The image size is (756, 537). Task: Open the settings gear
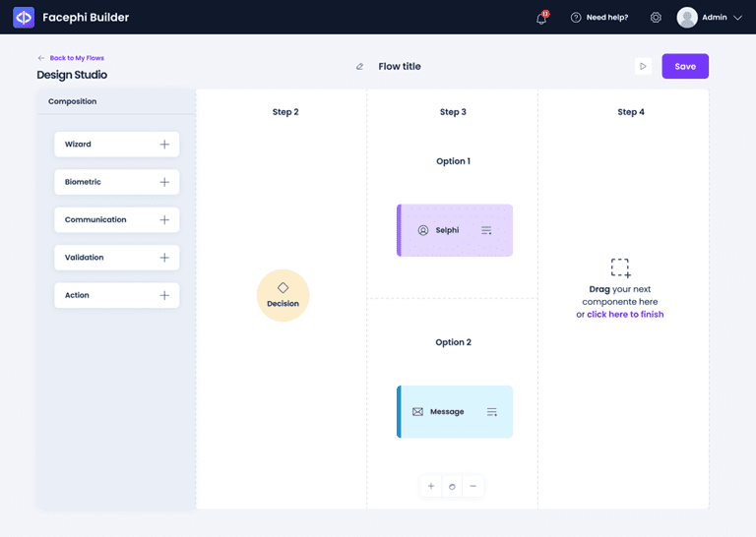click(x=656, y=18)
